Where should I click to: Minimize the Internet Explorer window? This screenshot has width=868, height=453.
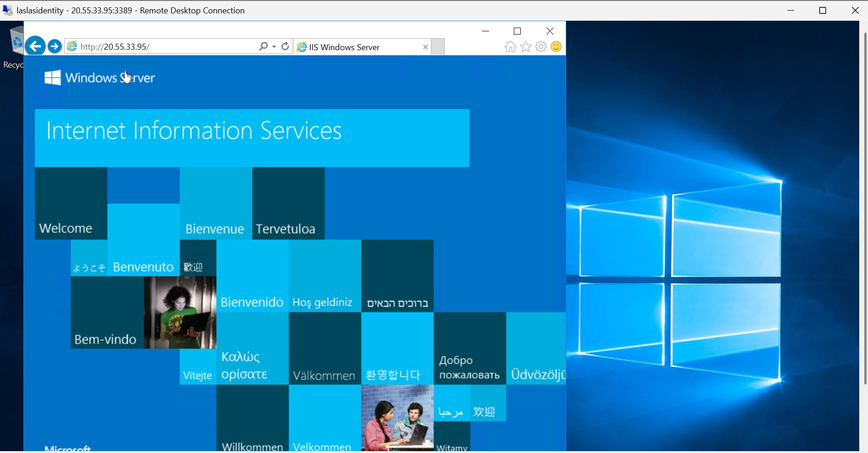pos(485,31)
